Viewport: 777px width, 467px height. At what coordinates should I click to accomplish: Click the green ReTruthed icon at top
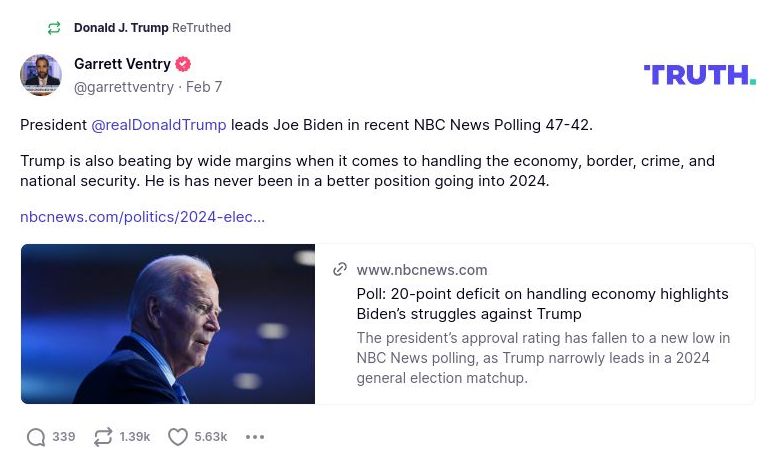(x=54, y=28)
